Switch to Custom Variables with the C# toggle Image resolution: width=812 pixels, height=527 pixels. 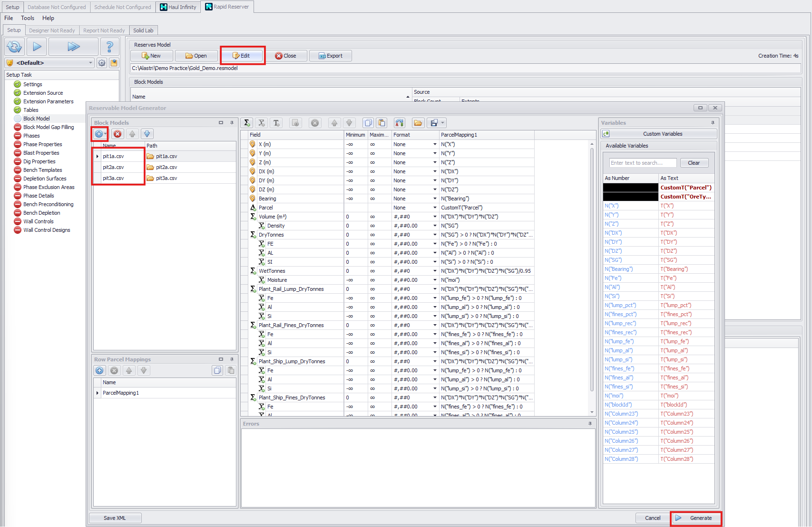tap(606, 134)
